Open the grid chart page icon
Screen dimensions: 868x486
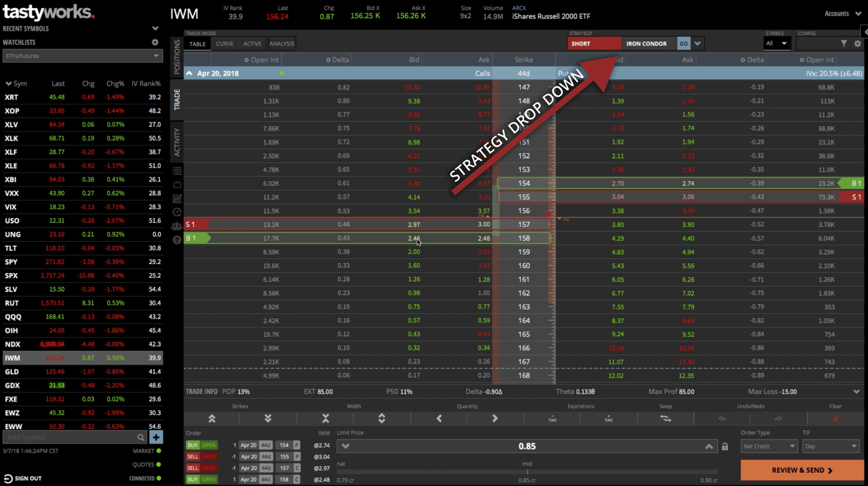tap(177, 199)
